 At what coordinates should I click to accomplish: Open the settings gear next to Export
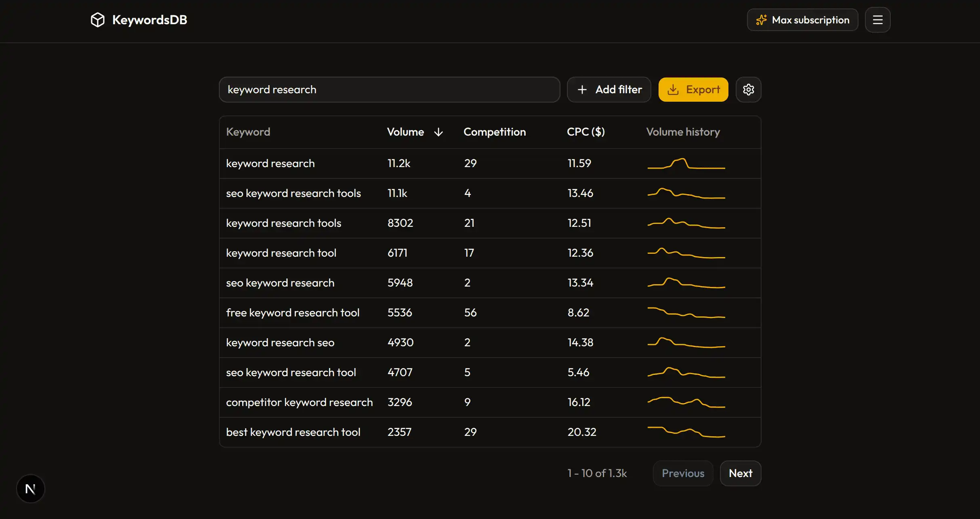point(748,89)
